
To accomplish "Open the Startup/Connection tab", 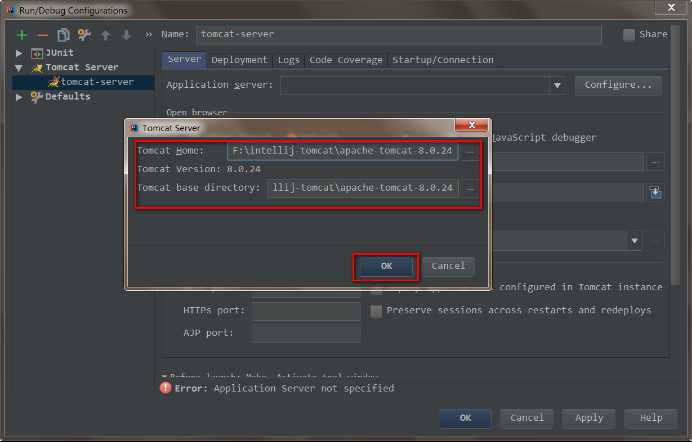I will point(443,60).
